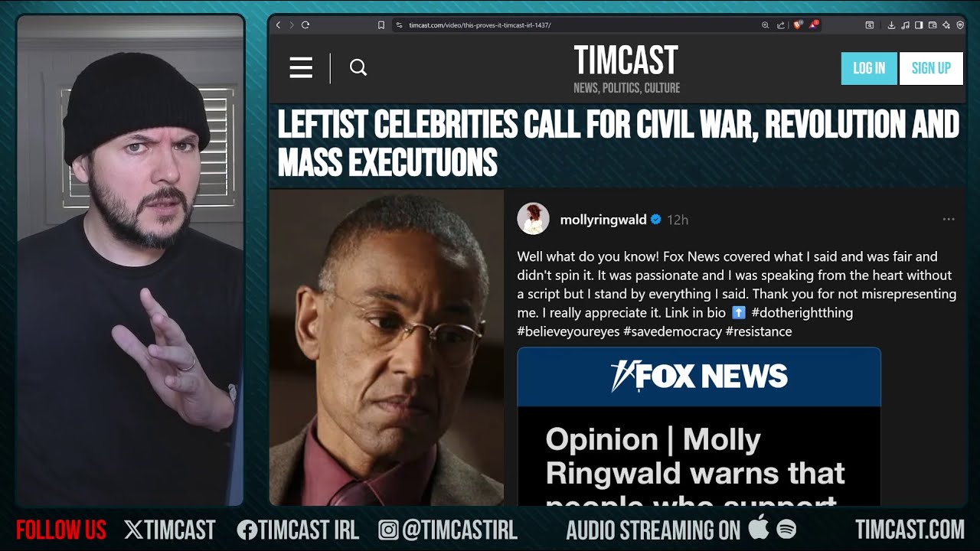Open Brave Shields panel

pyautogui.click(x=798, y=24)
